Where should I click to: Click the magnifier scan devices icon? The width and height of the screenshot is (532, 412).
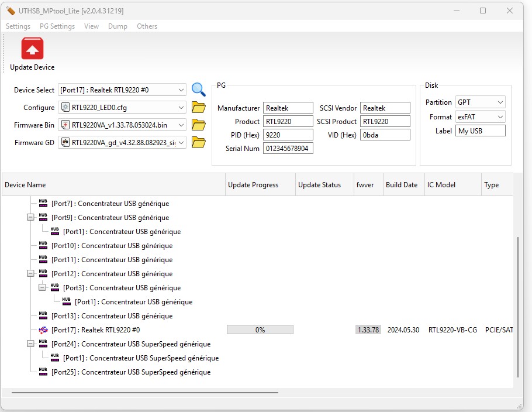pos(199,90)
